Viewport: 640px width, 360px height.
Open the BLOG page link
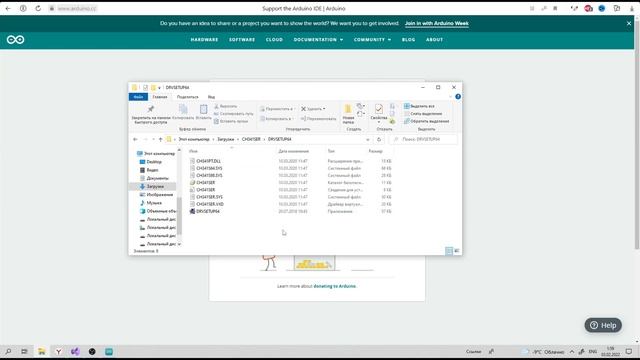coord(408,40)
